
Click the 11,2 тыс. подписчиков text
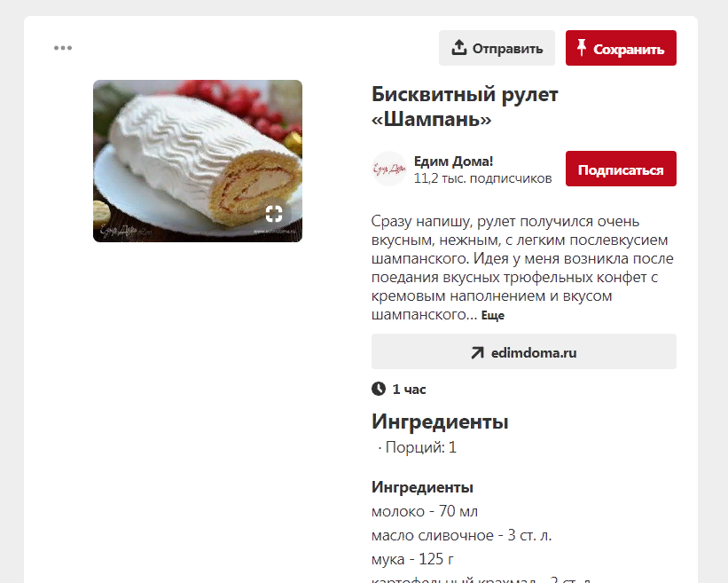click(x=483, y=178)
